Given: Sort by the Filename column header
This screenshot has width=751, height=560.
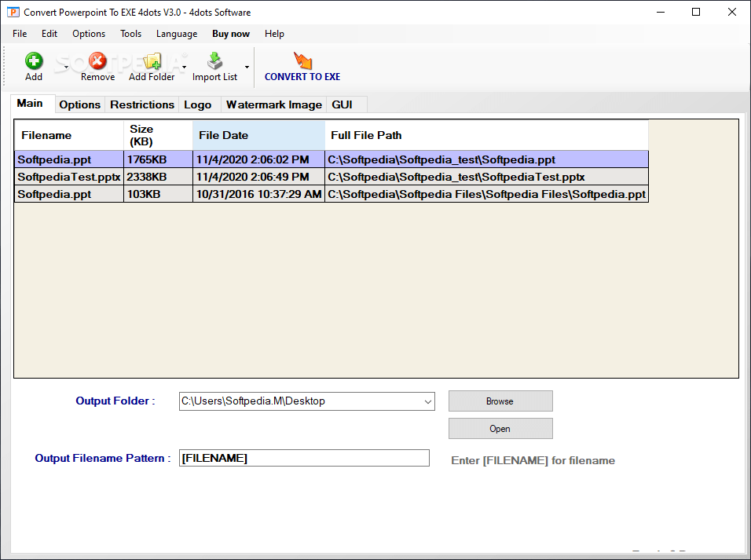Looking at the screenshot, I should tap(69, 136).
